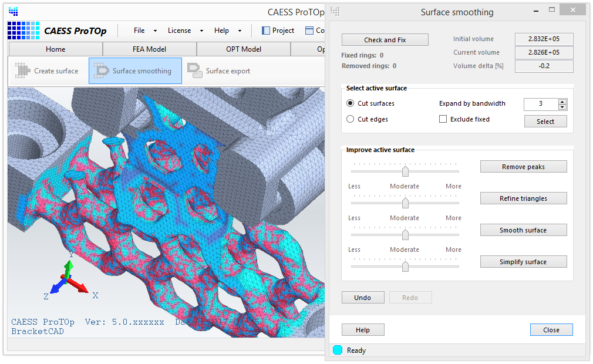Viewport: 593px width, 364px height.
Task: Click the Current volume value field
Action: pos(544,52)
